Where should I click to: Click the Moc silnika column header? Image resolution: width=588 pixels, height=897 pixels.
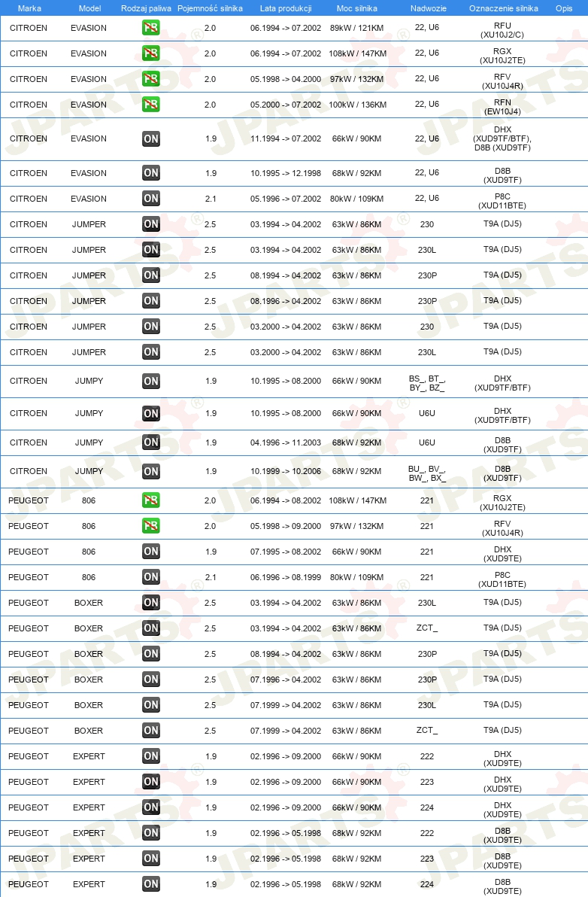pos(356,8)
